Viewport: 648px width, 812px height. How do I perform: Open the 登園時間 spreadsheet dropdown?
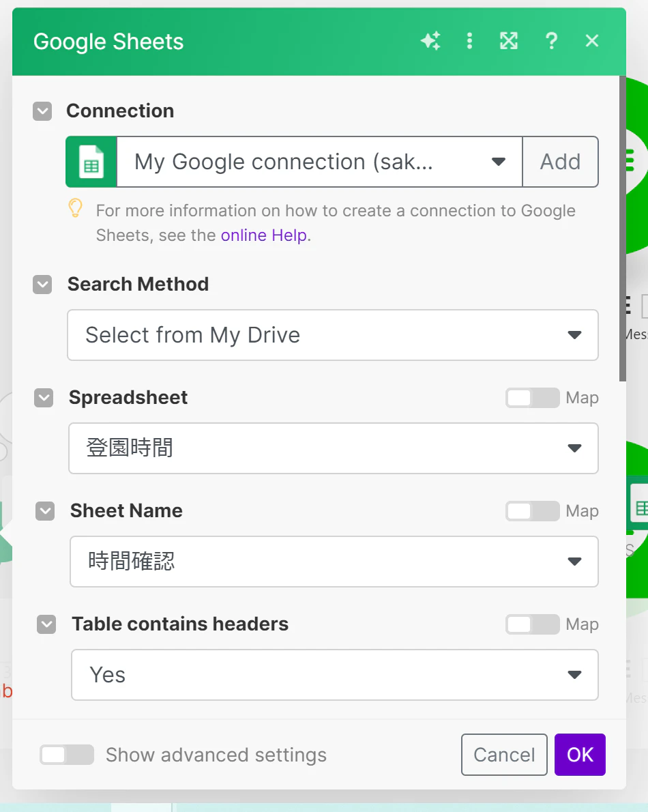(334, 448)
